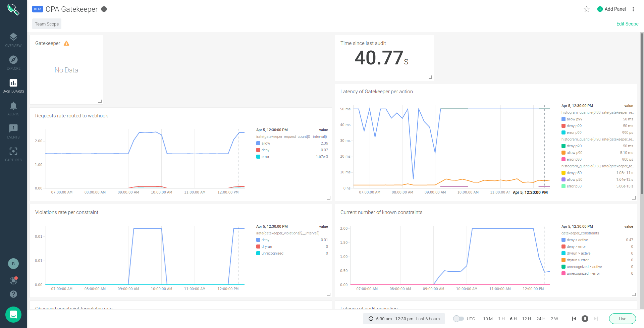Toggle the error series in webhook legend
This screenshot has height=328, width=644.
click(292, 157)
